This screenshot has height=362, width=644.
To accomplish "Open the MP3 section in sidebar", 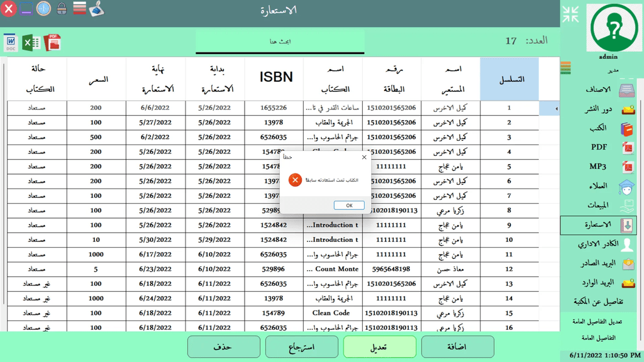I will pos(598,166).
